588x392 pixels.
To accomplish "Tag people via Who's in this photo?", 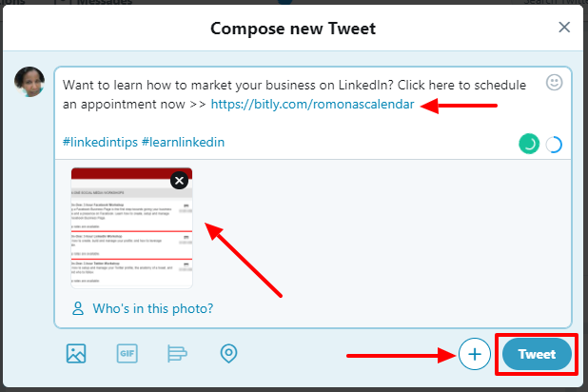I will click(x=153, y=308).
